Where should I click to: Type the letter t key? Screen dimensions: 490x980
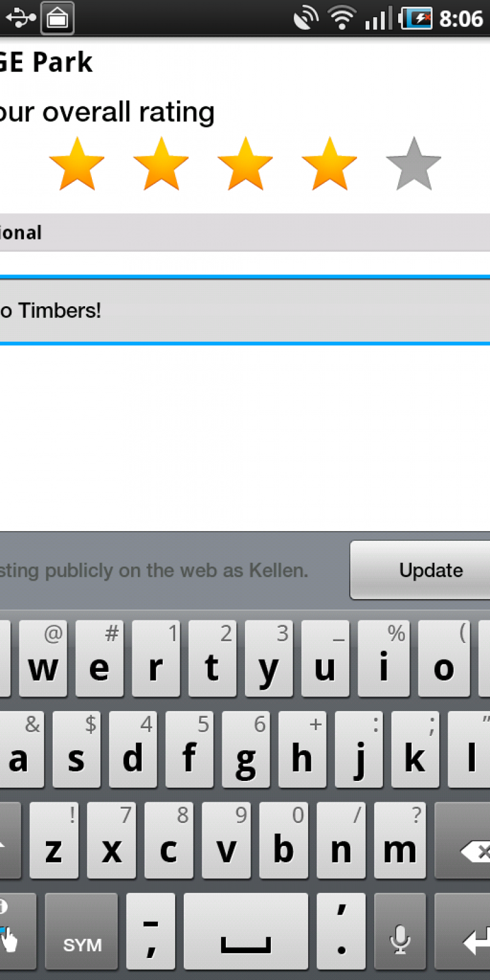tap(212, 659)
